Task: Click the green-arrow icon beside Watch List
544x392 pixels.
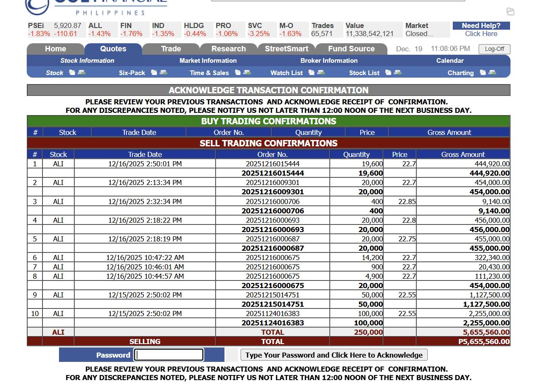Action: (x=321, y=73)
